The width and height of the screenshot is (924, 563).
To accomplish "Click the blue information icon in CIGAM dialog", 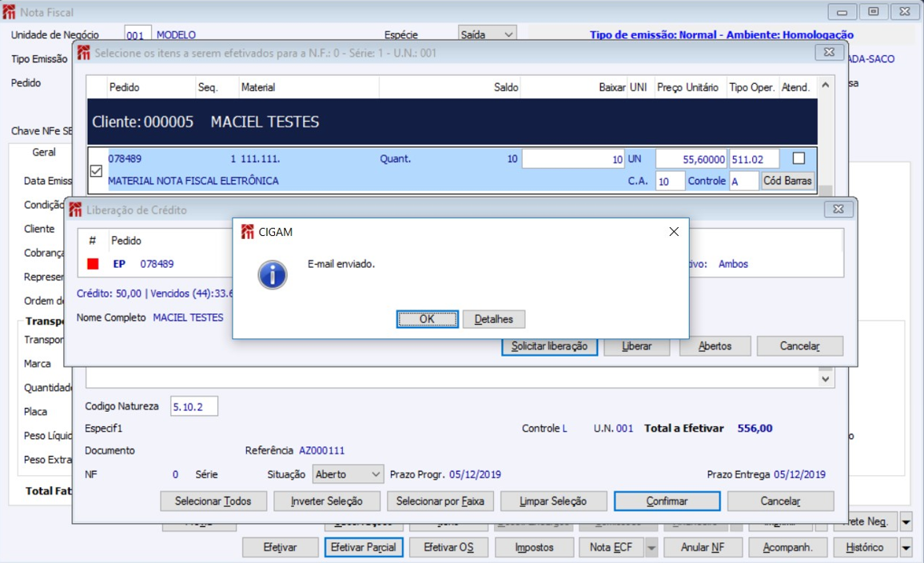I will [273, 275].
